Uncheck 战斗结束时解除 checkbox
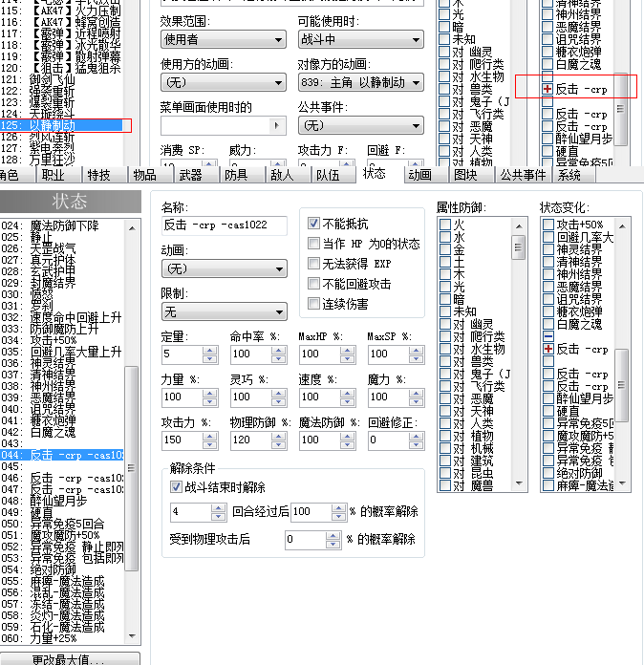Screen dimensions: 644x665 pyautogui.click(x=176, y=487)
